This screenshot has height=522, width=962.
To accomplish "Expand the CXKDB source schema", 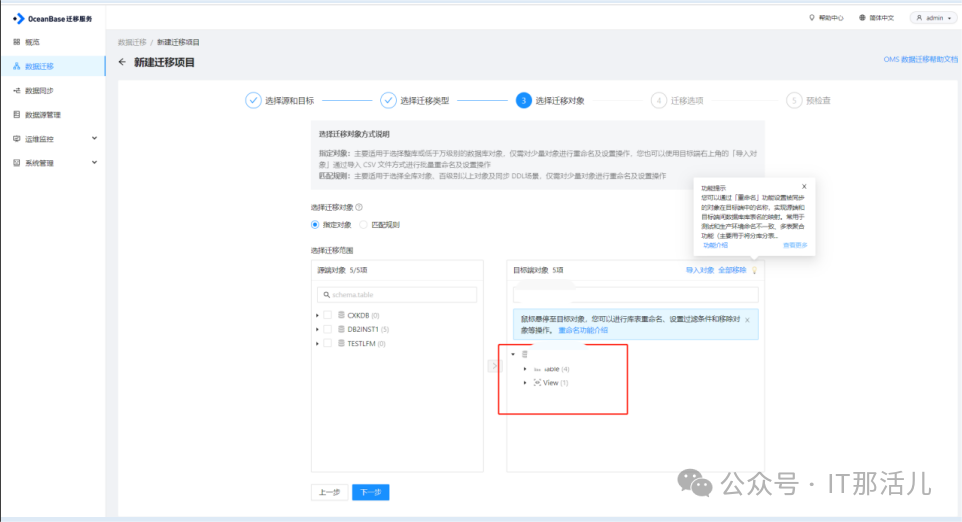I will pyautogui.click(x=317, y=315).
